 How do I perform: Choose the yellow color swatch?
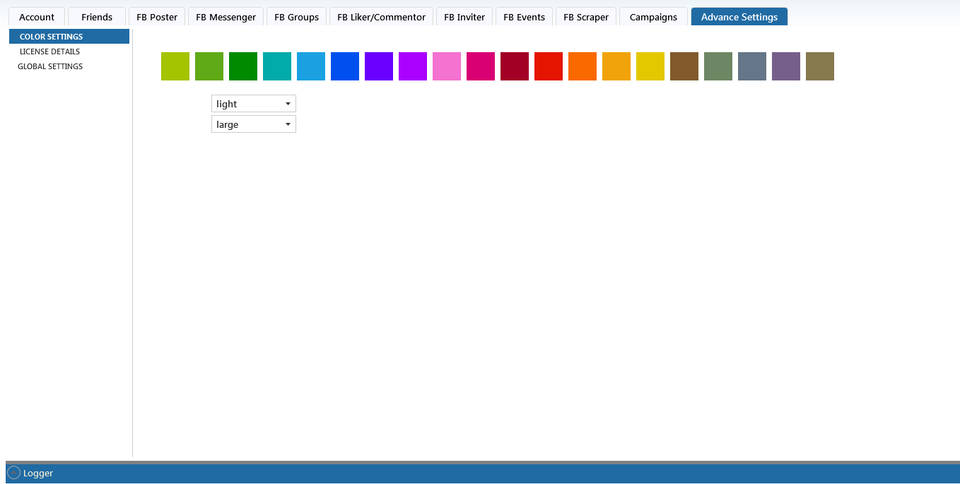(x=650, y=67)
